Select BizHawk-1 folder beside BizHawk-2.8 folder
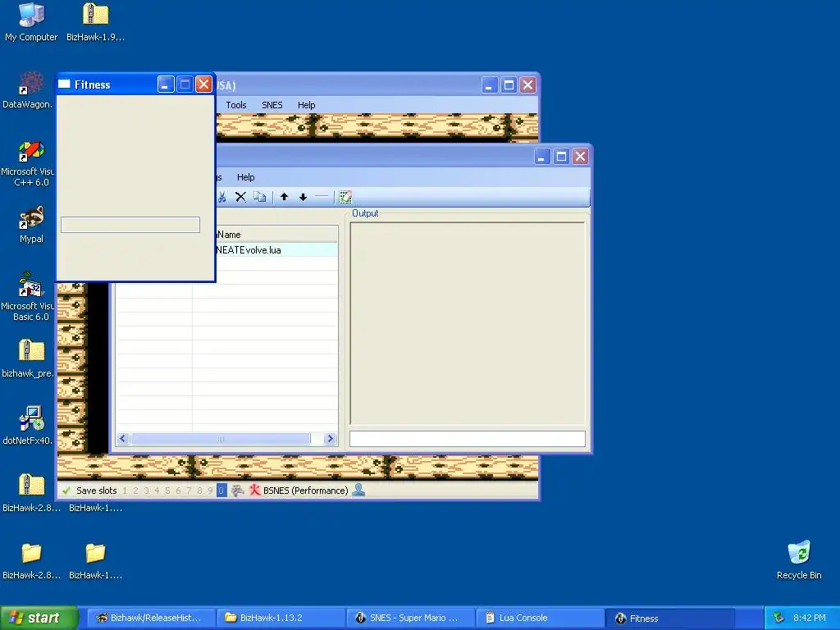This screenshot has height=630, width=840. pos(95,560)
